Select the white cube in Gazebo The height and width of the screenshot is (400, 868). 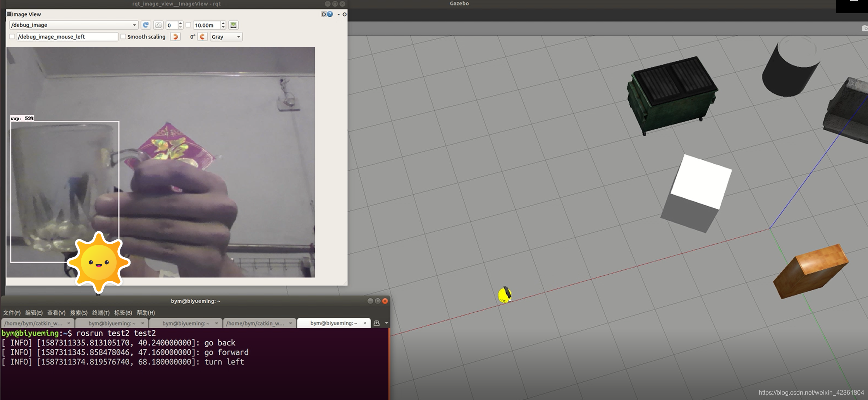point(696,193)
